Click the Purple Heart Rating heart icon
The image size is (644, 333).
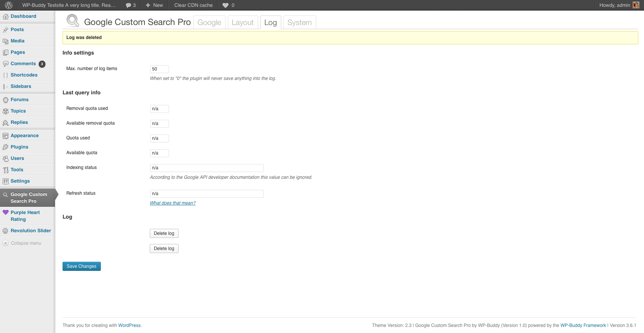5,213
